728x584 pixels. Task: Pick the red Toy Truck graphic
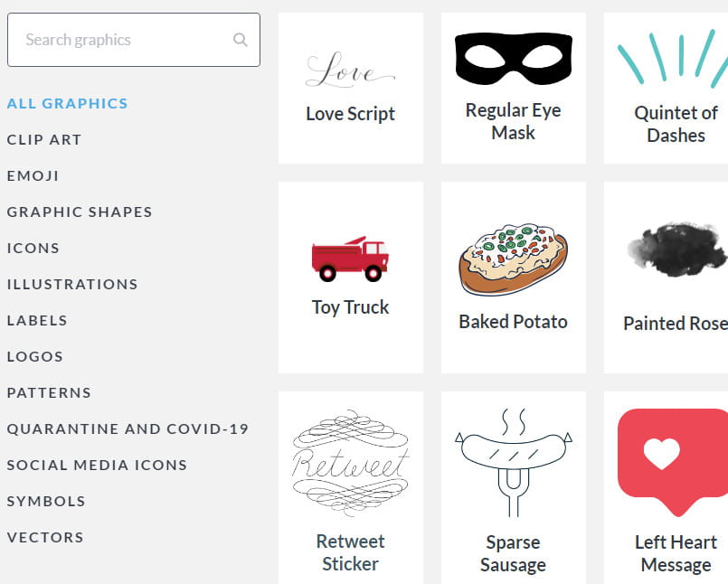point(350,259)
